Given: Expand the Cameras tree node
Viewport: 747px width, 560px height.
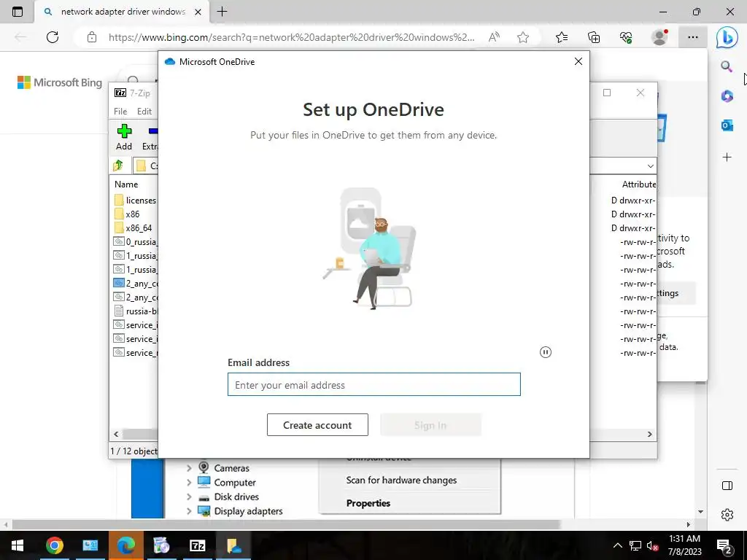Looking at the screenshot, I should pos(189,468).
